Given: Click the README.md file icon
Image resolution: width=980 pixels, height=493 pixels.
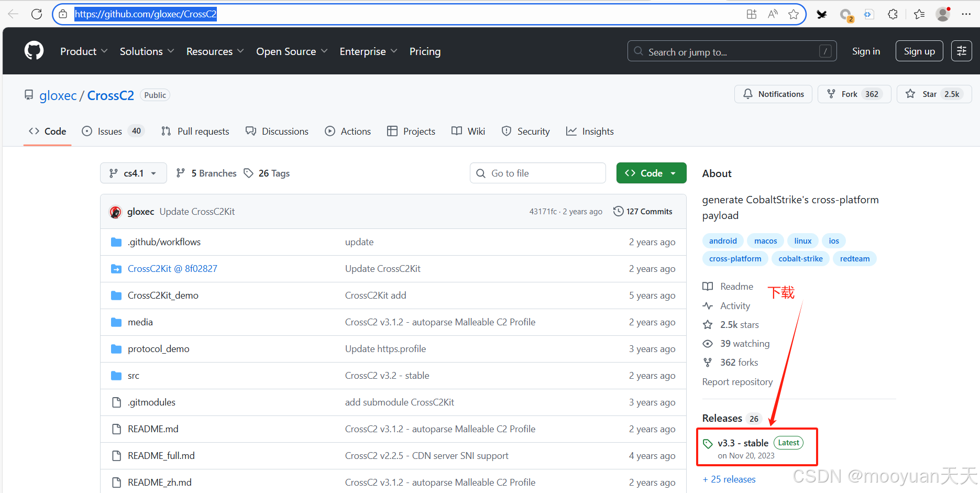Looking at the screenshot, I should (116, 429).
